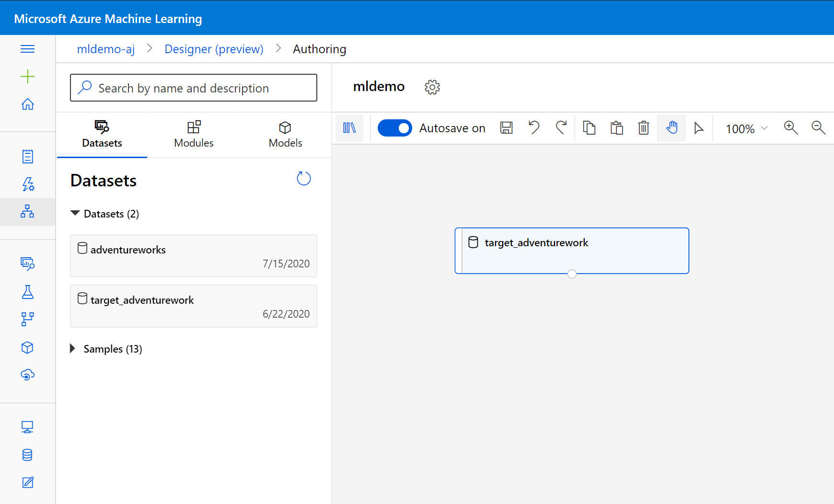Viewport: 834px width, 504px height.
Task: Select the Copy icon in the pipeline toolbar
Action: tap(589, 128)
